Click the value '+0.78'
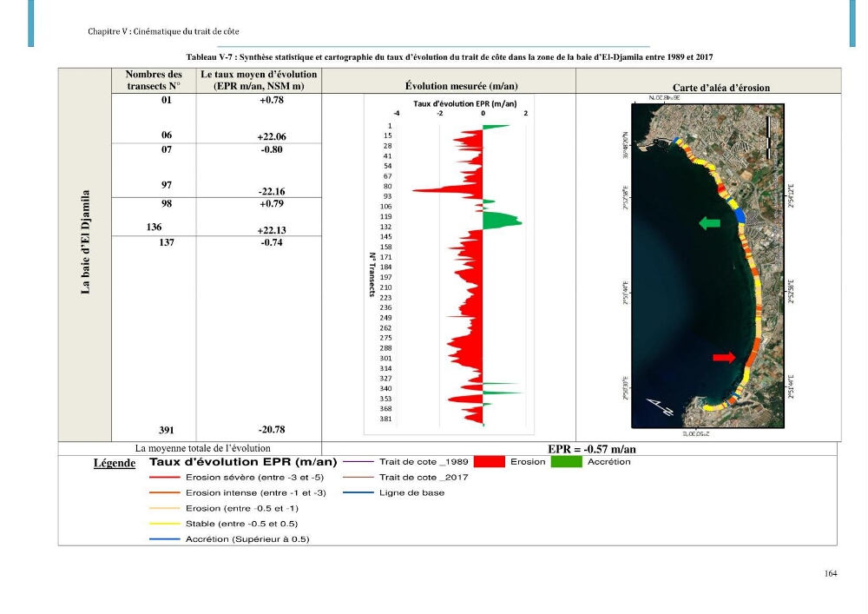Image resolution: width=868 pixels, height=614 pixels. coord(272,100)
